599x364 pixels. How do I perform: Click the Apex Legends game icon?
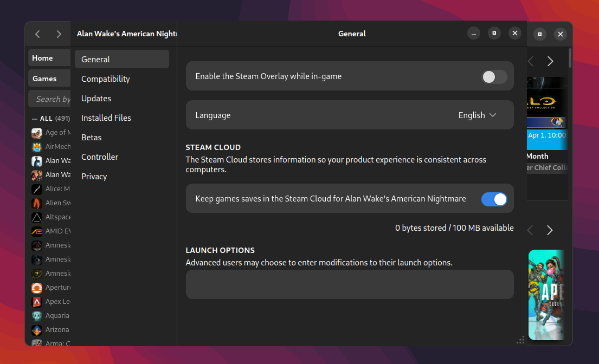pyautogui.click(x=37, y=302)
